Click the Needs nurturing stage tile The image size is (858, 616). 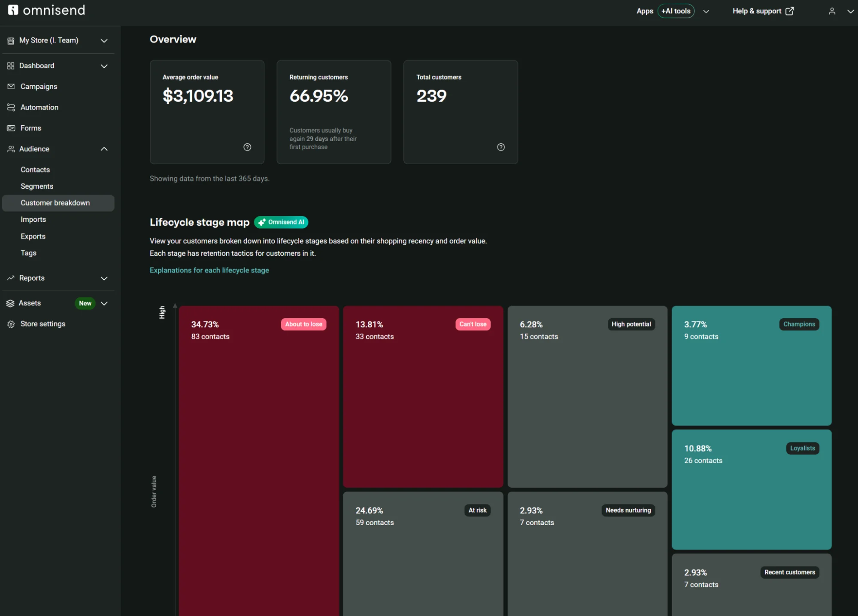588,554
